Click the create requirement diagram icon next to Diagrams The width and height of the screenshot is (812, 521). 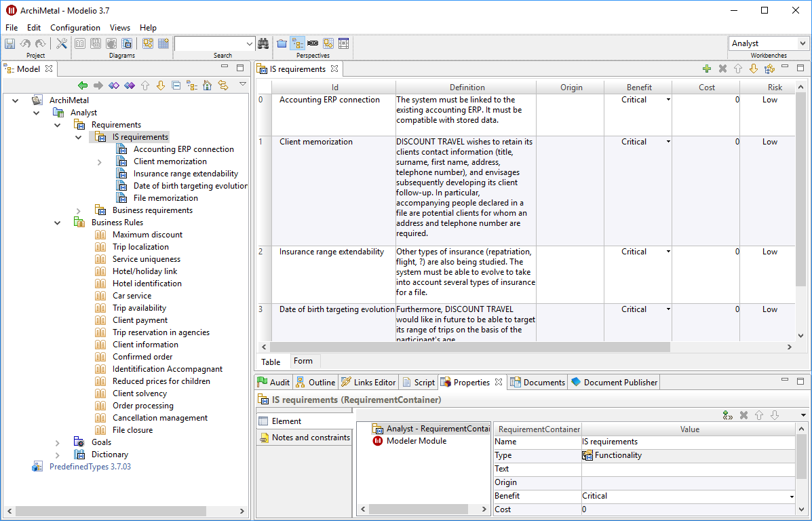coord(148,43)
